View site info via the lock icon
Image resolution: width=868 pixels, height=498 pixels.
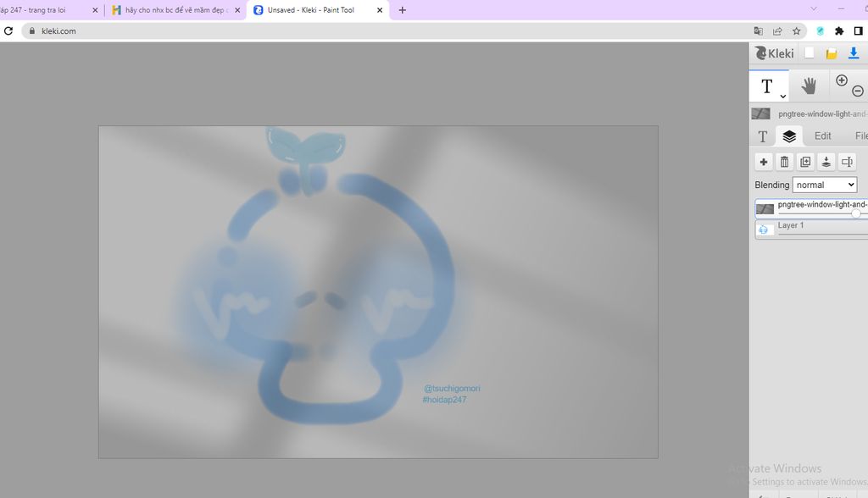(x=31, y=31)
